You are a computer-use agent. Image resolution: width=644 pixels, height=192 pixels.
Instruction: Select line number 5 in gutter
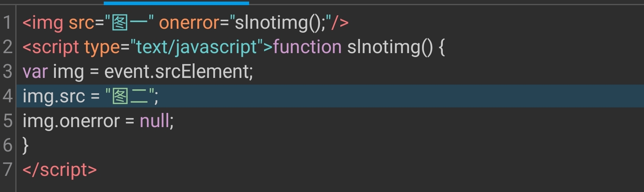(x=7, y=120)
